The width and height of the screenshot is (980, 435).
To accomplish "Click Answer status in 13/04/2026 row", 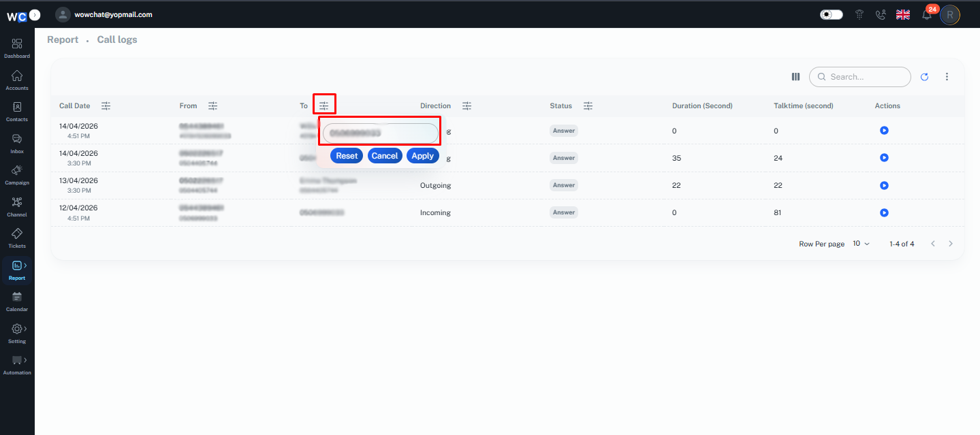I will tap(564, 185).
